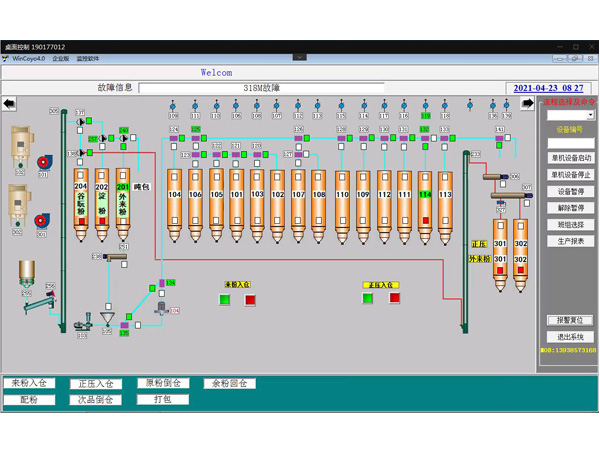Click the 配粉 button at bottom
This screenshot has height=450, width=600.
point(30,400)
